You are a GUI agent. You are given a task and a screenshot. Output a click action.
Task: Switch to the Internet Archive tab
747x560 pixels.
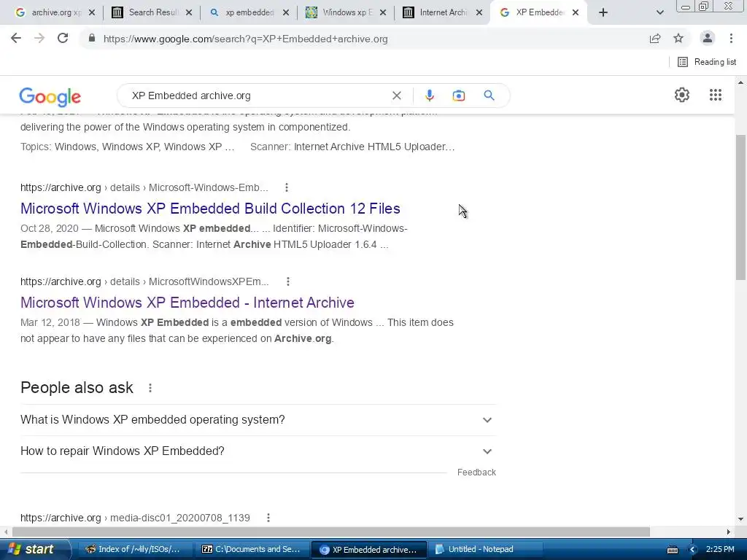click(x=438, y=12)
